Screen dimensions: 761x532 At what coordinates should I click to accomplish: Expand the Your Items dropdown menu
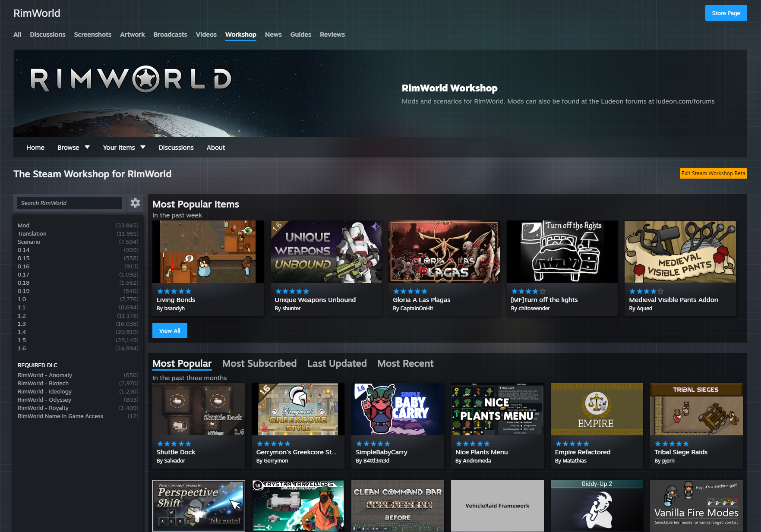point(124,148)
